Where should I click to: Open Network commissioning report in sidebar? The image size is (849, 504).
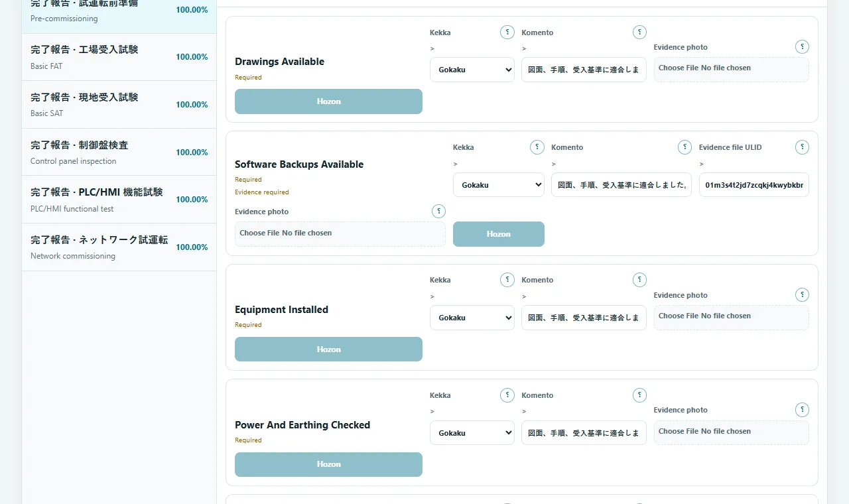(119, 247)
